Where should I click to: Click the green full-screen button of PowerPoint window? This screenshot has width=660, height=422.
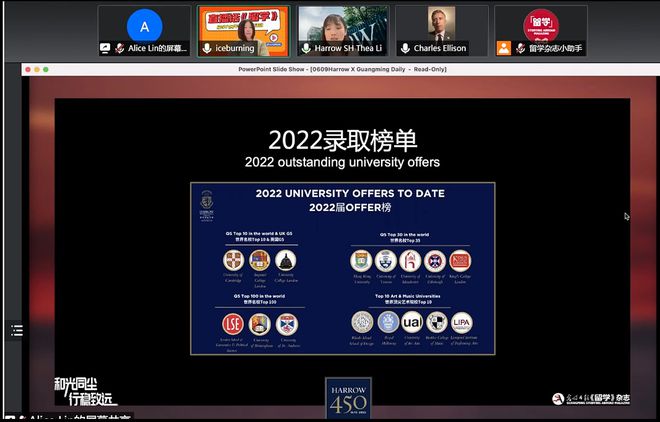[46, 69]
